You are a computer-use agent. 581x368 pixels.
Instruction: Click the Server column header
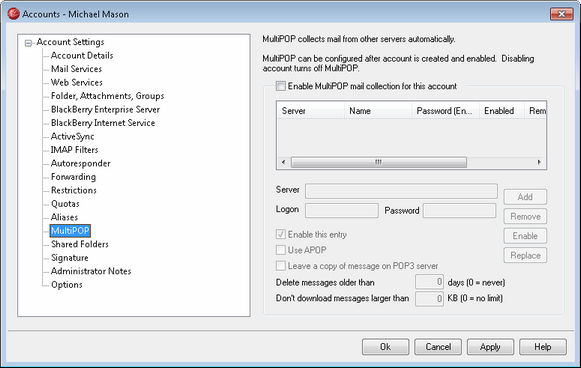pos(311,111)
